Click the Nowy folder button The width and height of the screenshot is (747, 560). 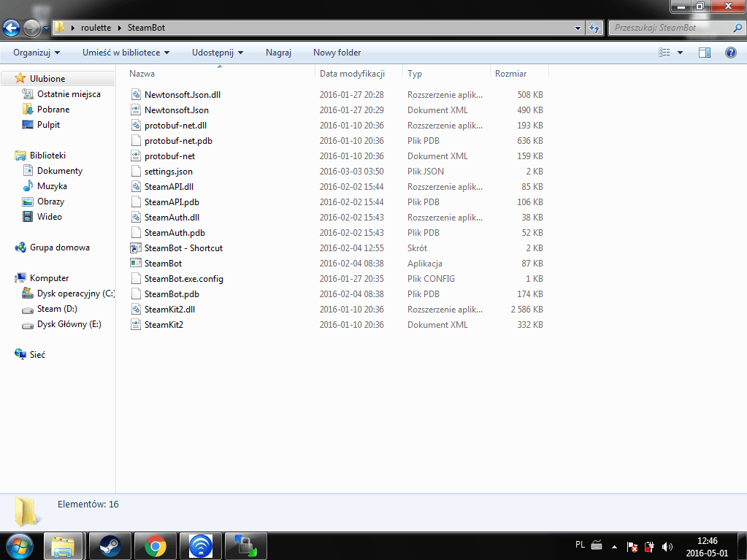point(337,53)
